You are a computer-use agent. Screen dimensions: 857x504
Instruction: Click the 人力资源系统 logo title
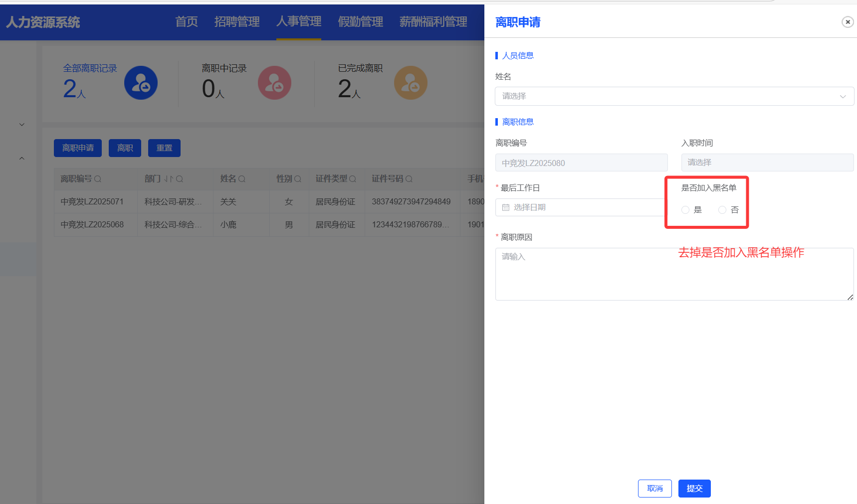click(x=43, y=22)
